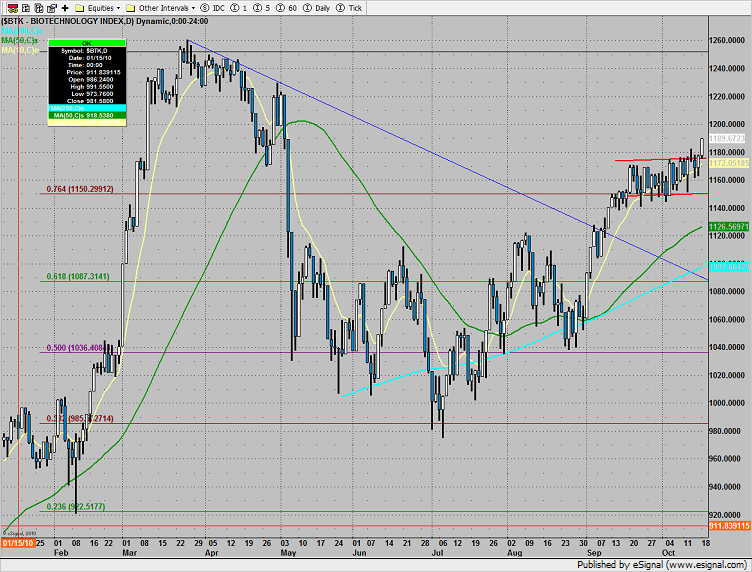Screen dimensions: 752x572
Task: Click the red 911.839115 price marker
Action: pyautogui.click(x=729, y=526)
